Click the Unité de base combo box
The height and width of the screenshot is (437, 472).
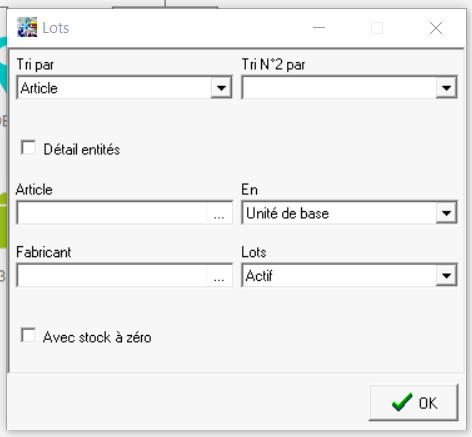tap(349, 213)
